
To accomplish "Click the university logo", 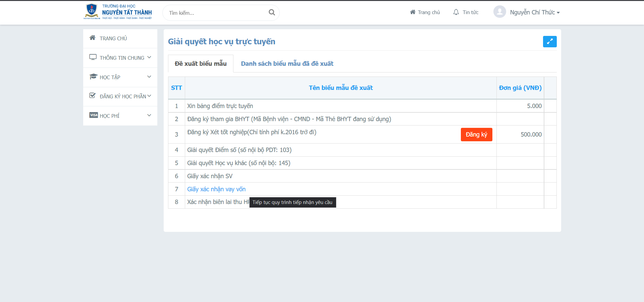I will [x=117, y=12].
